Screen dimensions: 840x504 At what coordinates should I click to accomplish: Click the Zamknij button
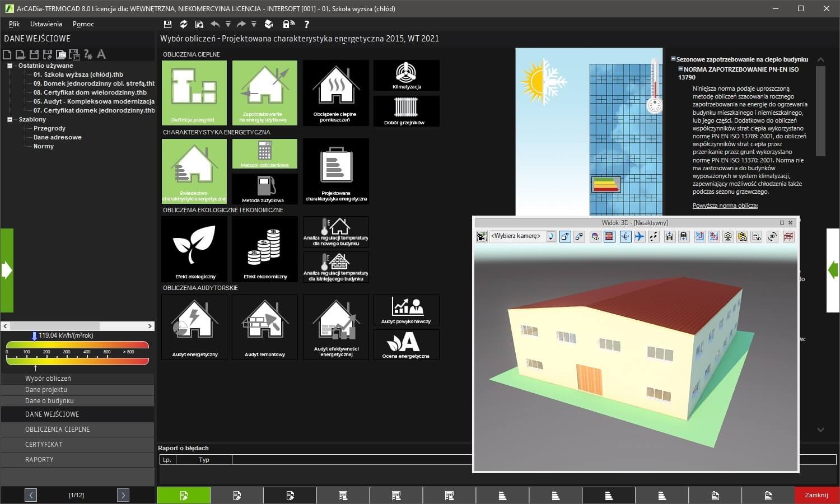point(816,495)
